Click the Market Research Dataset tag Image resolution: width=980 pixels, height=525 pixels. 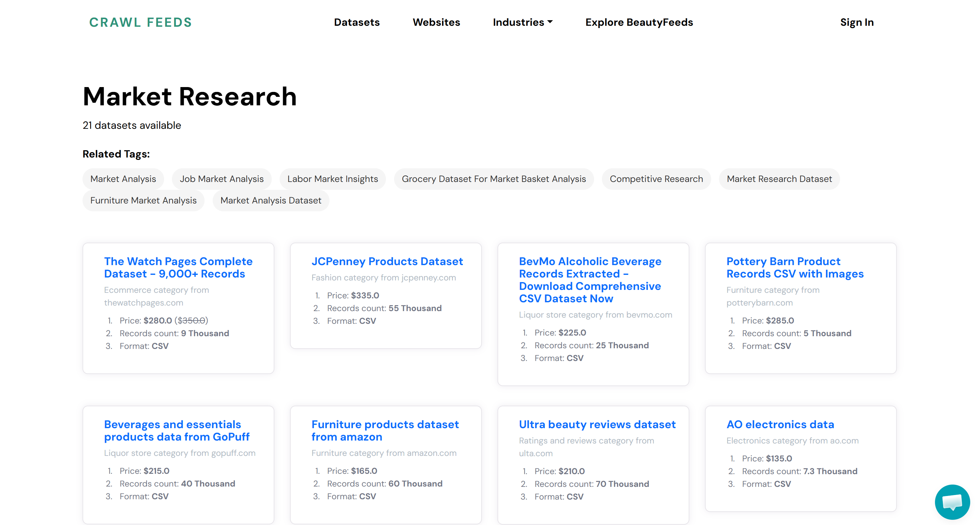click(x=779, y=179)
